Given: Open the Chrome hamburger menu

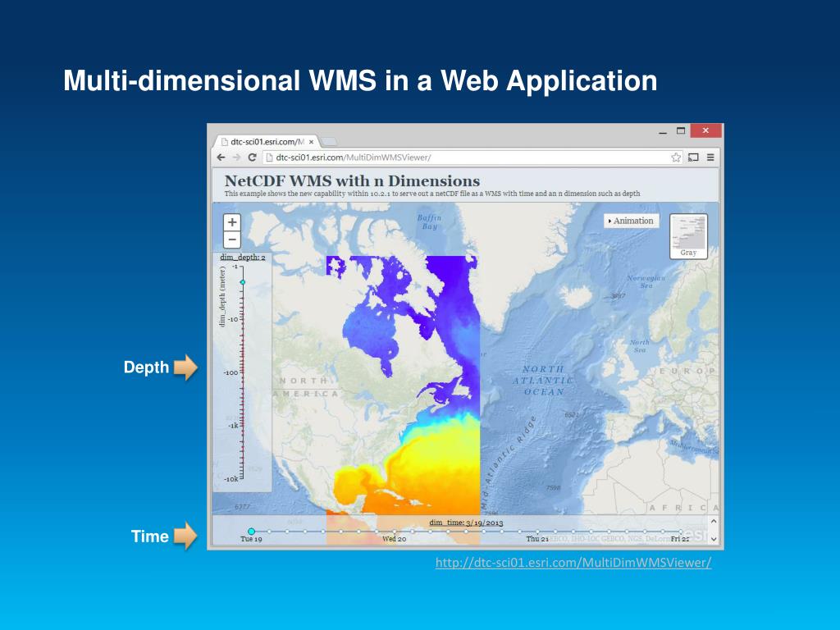Looking at the screenshot, I should point(710,157).
